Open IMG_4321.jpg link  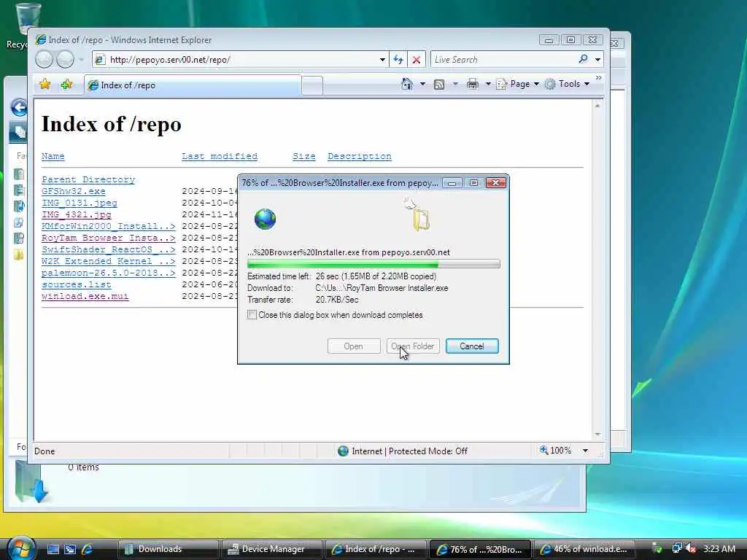click(76, 214)
